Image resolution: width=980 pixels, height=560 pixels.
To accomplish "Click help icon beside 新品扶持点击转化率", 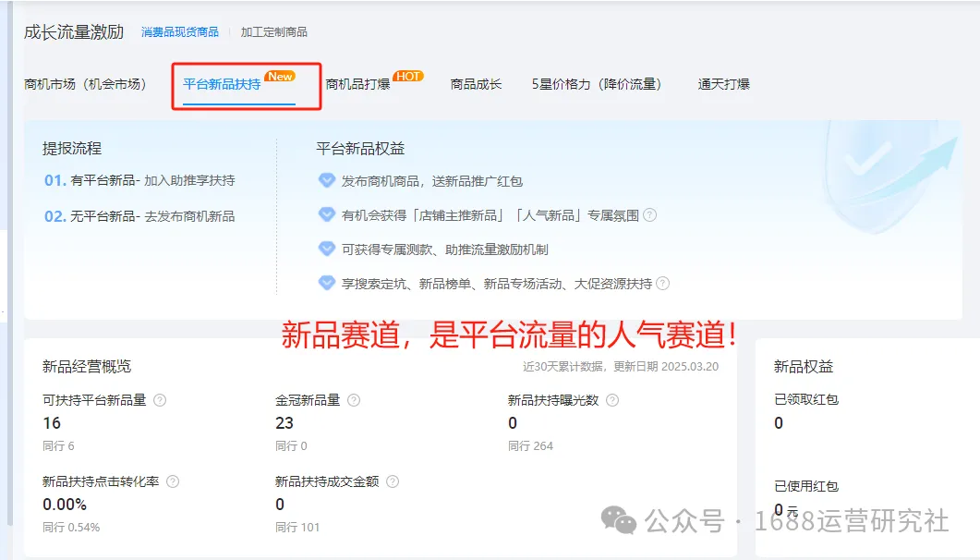I will [x=173, y=481].
